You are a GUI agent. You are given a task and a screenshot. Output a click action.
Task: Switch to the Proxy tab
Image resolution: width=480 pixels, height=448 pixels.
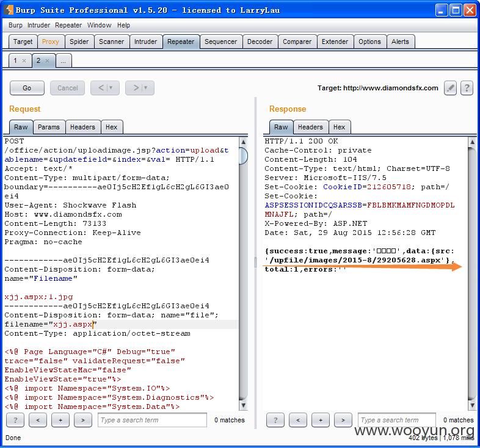click(51, 42)
